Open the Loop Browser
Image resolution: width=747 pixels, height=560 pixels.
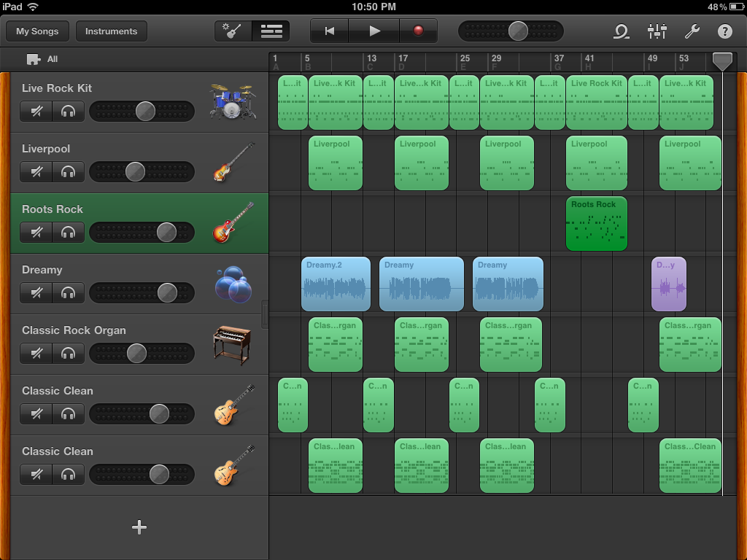click(x=622, y=31)
